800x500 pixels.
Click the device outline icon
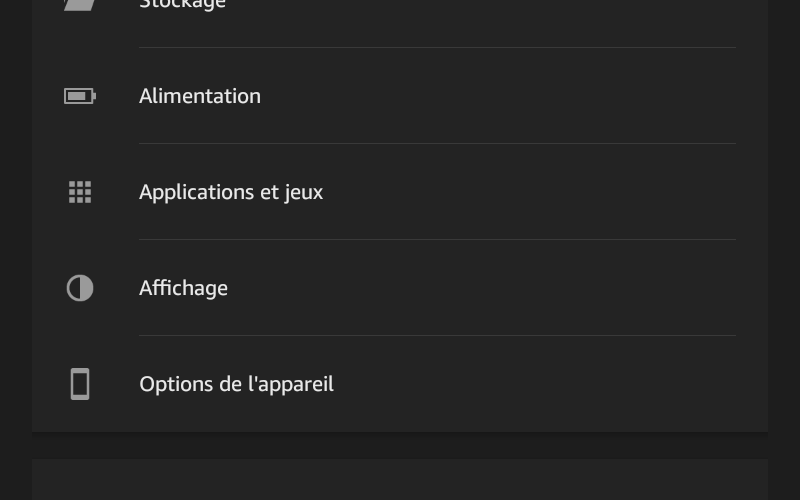(80, 384)
